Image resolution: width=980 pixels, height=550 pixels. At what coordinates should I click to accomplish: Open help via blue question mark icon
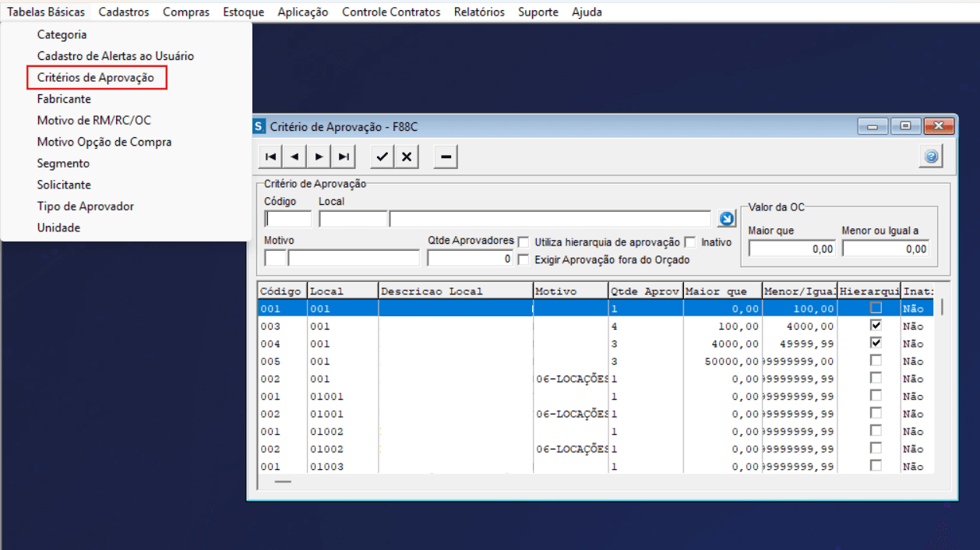coord(931,157)
